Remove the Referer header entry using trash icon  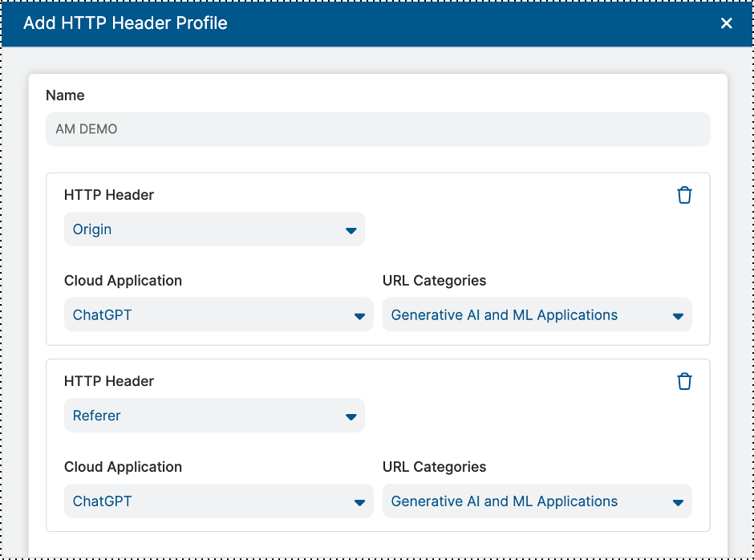pyautogui.click(x=684, y=381)
